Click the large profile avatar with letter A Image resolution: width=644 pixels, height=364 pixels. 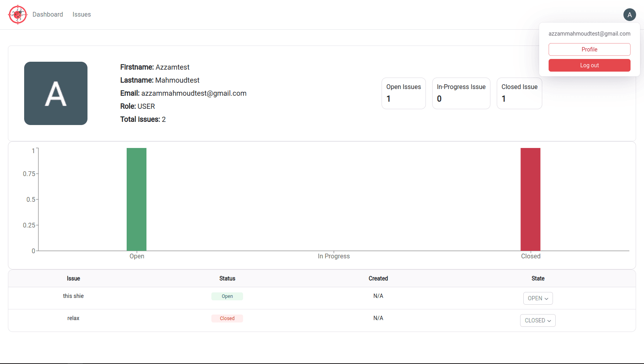coord(55,93)
